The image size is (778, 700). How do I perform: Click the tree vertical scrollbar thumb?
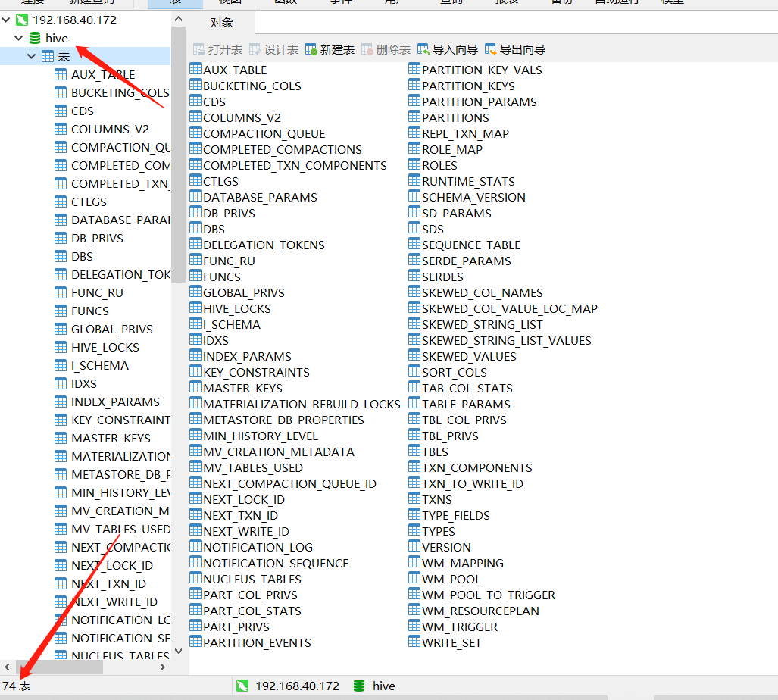click(178, 155)
